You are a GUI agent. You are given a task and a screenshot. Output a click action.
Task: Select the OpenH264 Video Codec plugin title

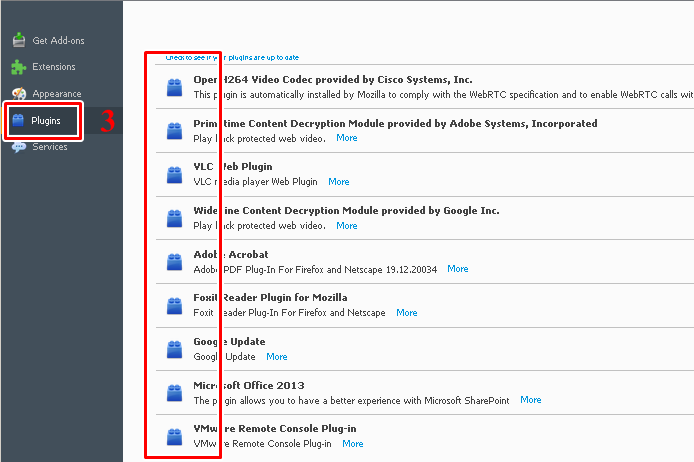(333, 80)
